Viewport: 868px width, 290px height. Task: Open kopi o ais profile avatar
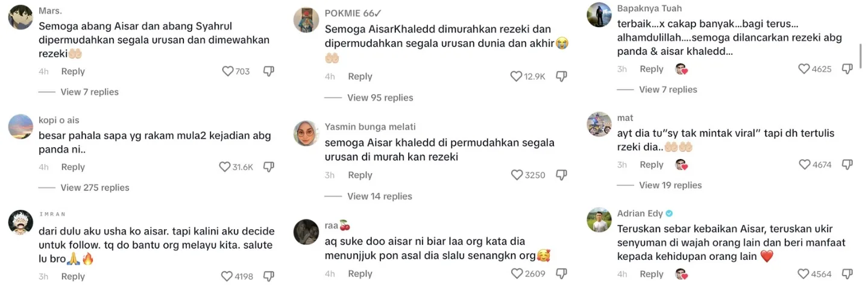[20, 127]
